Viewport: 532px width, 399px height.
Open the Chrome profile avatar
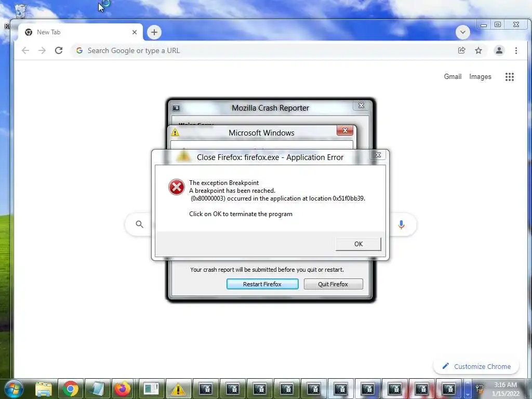[x=499, y=50]
